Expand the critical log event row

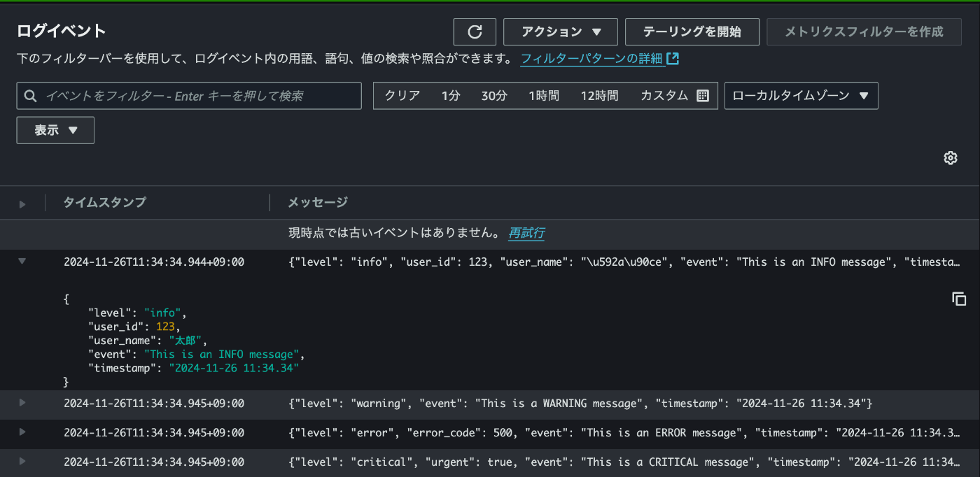point(22,461)
